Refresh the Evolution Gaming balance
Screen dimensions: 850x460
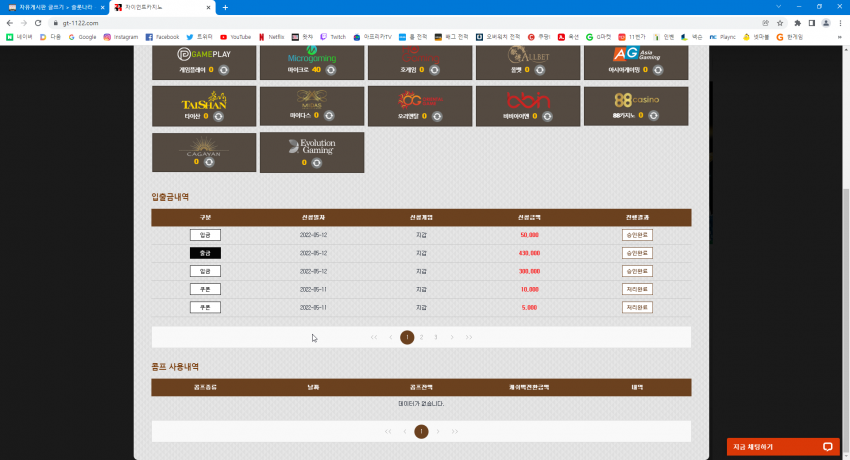(x=317, y=163)
